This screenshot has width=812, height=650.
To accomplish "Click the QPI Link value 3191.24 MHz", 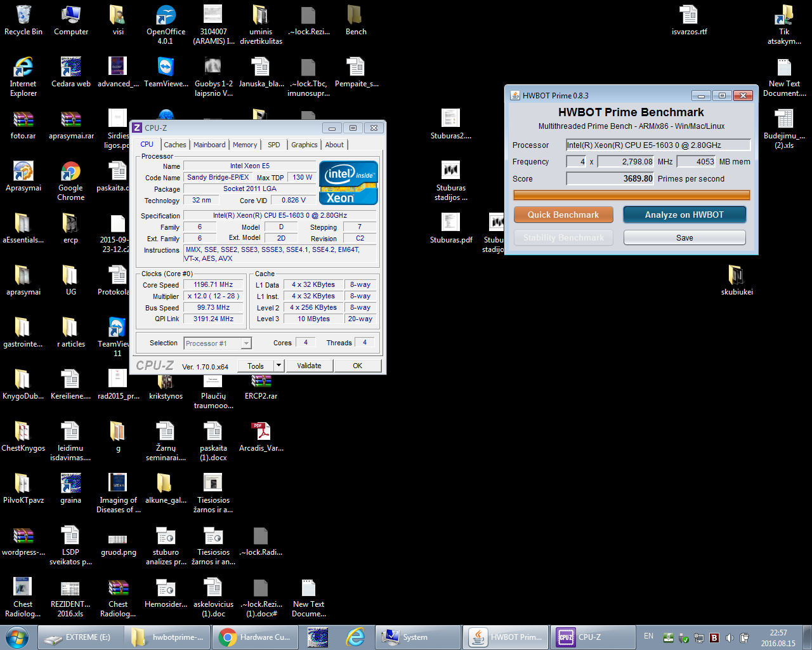I will [213, 319].
